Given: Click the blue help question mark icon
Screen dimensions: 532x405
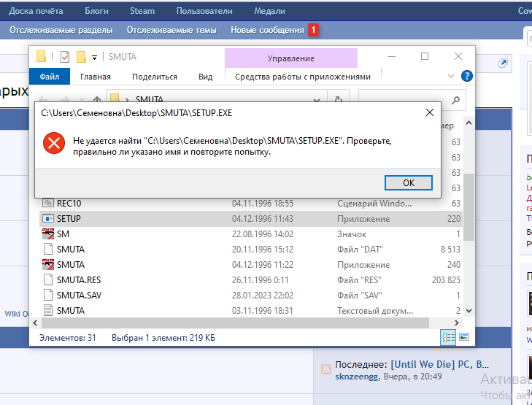Looking at the screenshot, I should pos(467,76).
